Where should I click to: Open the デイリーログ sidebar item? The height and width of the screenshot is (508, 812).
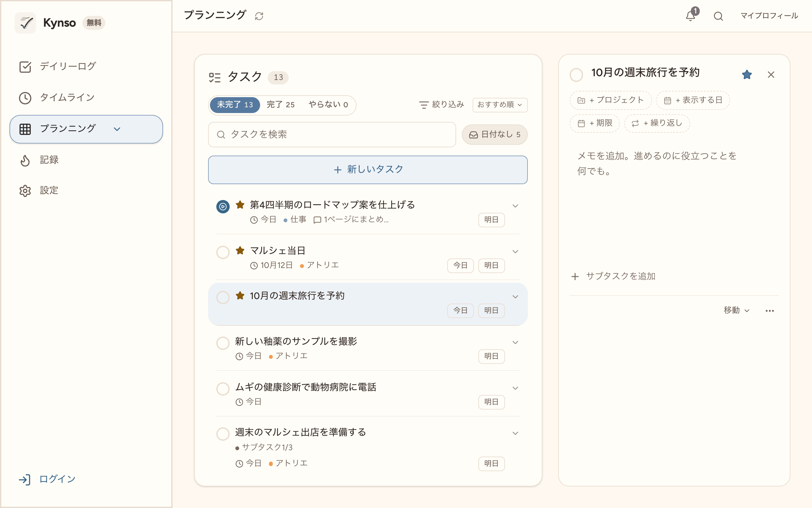pyautogui.click(x=86, y=67)
